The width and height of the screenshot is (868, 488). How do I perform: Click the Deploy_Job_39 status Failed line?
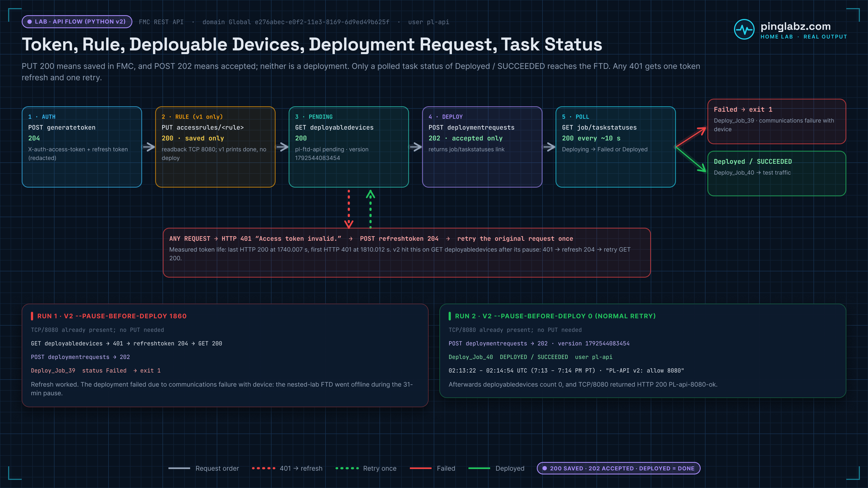click(96, 370)
